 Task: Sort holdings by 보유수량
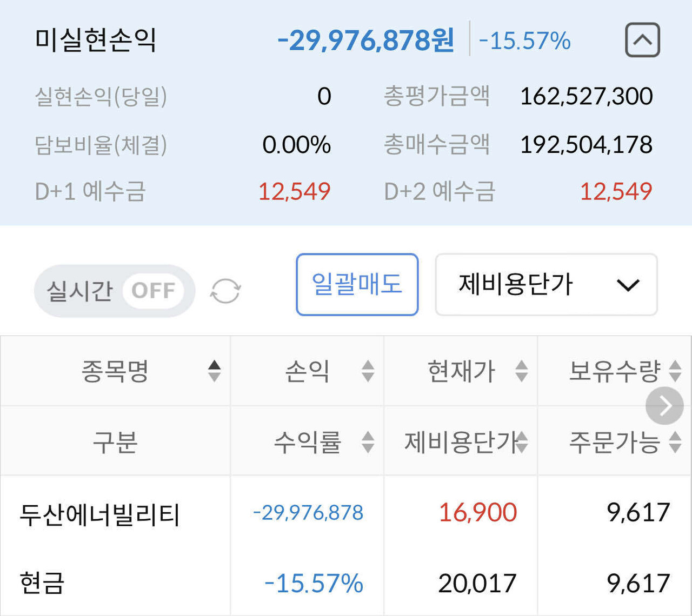(674, 371)
